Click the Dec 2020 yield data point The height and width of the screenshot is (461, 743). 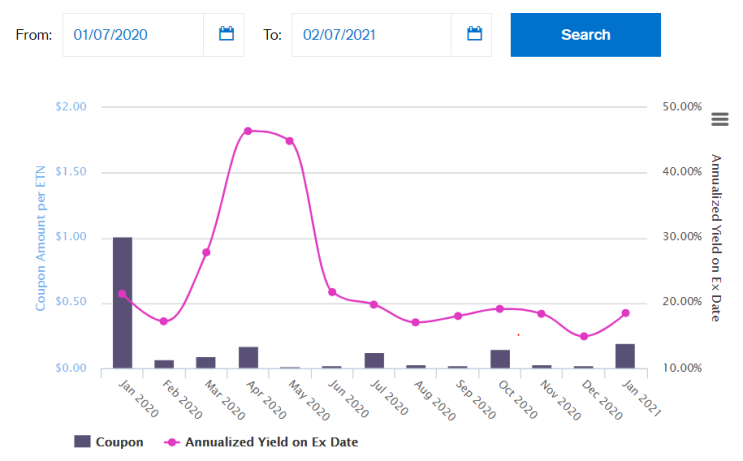pos(584,336)
